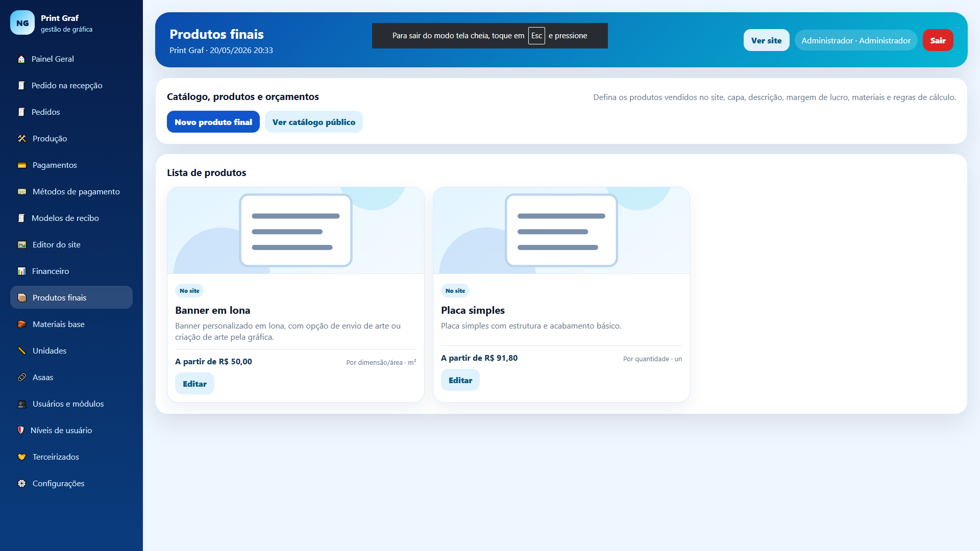
Task: Click the ruler icon beside Unidades
Action: click(22, 351)
